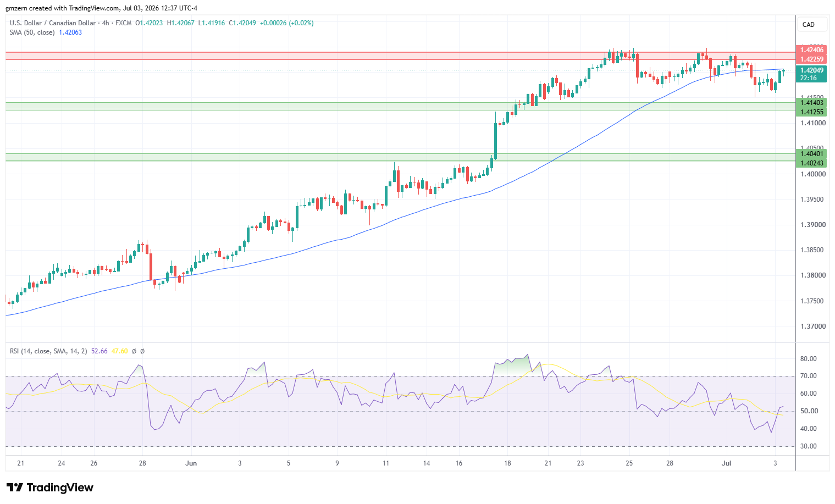The width and height of the screenshot is (835, 504).
Task: Click the 1.37000 price axis label
Action: [x=813, y=326]
